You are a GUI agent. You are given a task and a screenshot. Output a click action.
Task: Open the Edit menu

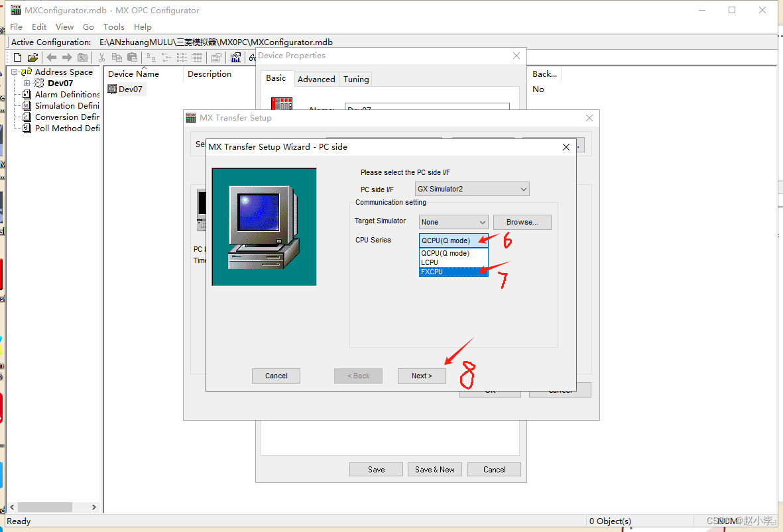coord(39,27)
